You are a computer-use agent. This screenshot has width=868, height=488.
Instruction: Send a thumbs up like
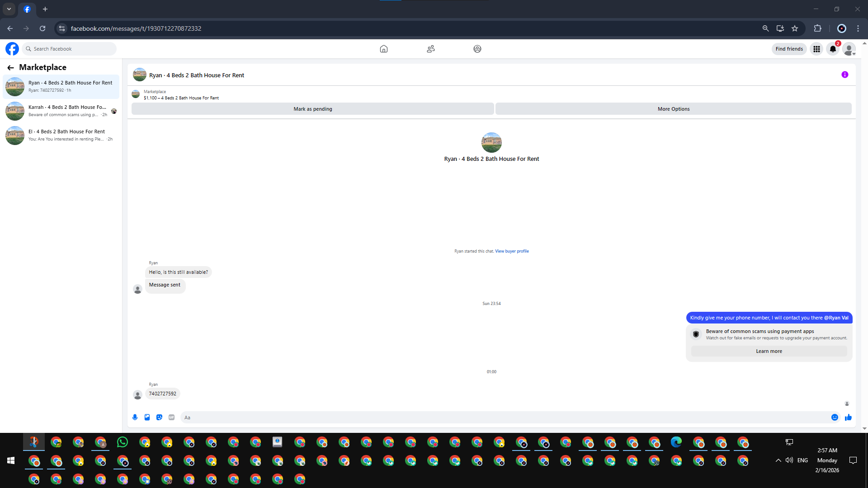[848, 417]
